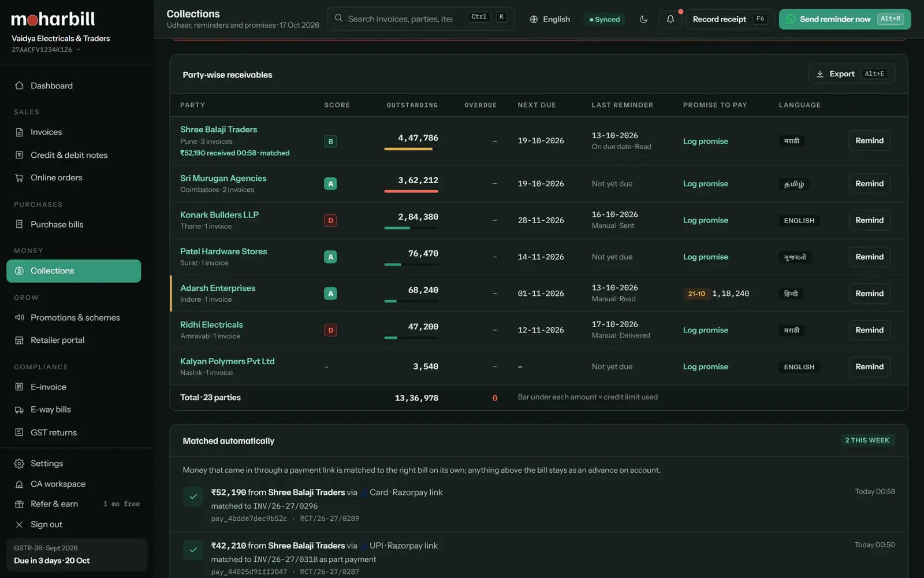
Task: Open E-way bills truck icon
Action: click(19, 409)
